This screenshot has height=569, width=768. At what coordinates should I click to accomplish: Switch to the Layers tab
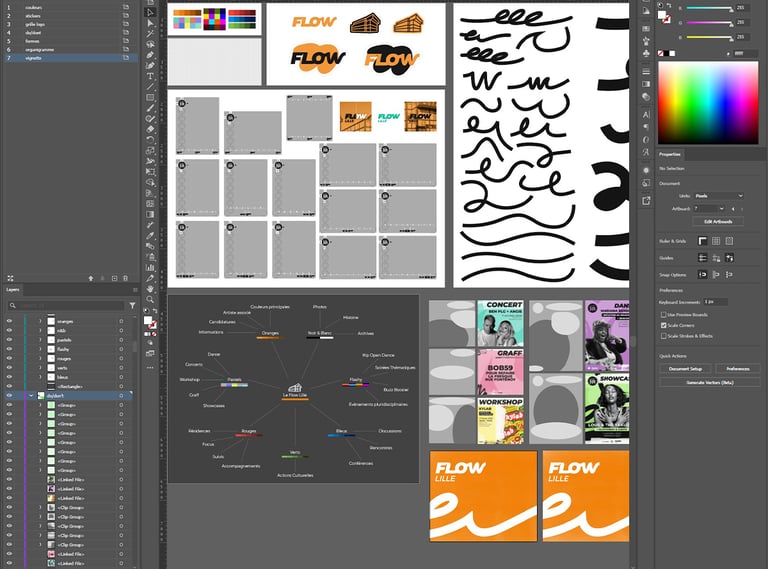pos(13,290)
